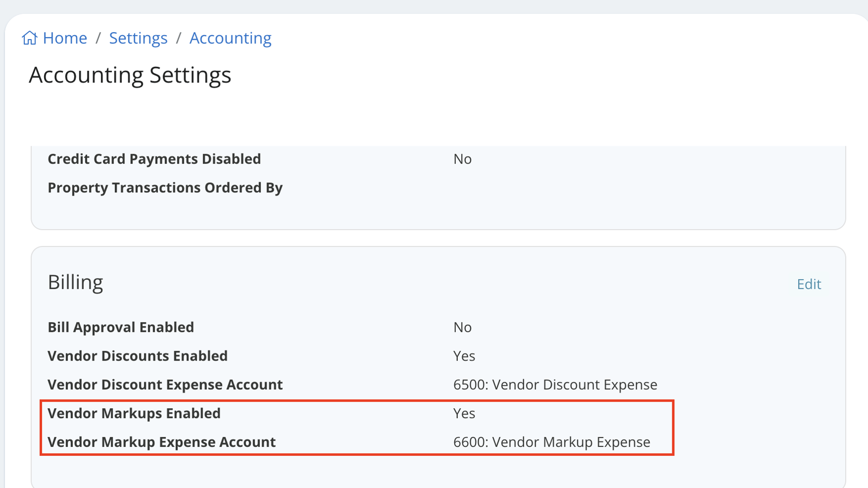Click the home icon in the breadcrumb

pyautogui.click(x=30, y=37)
